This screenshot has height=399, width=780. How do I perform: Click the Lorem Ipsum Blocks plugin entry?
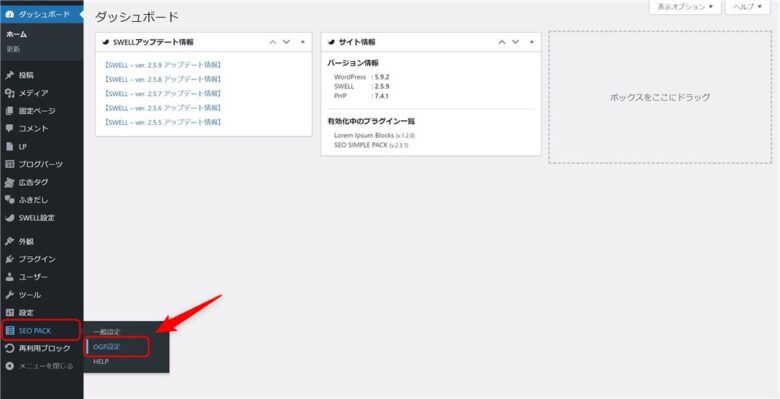374,135
